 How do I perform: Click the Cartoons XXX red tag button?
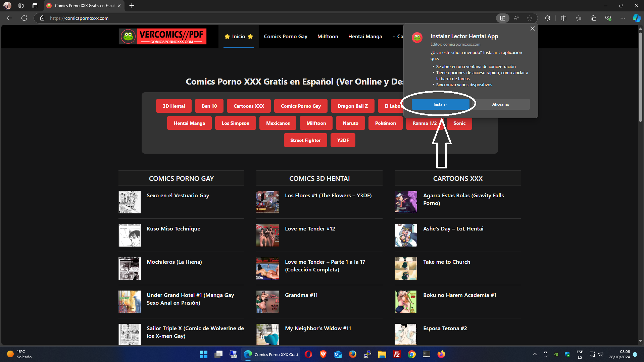point(249,106)
